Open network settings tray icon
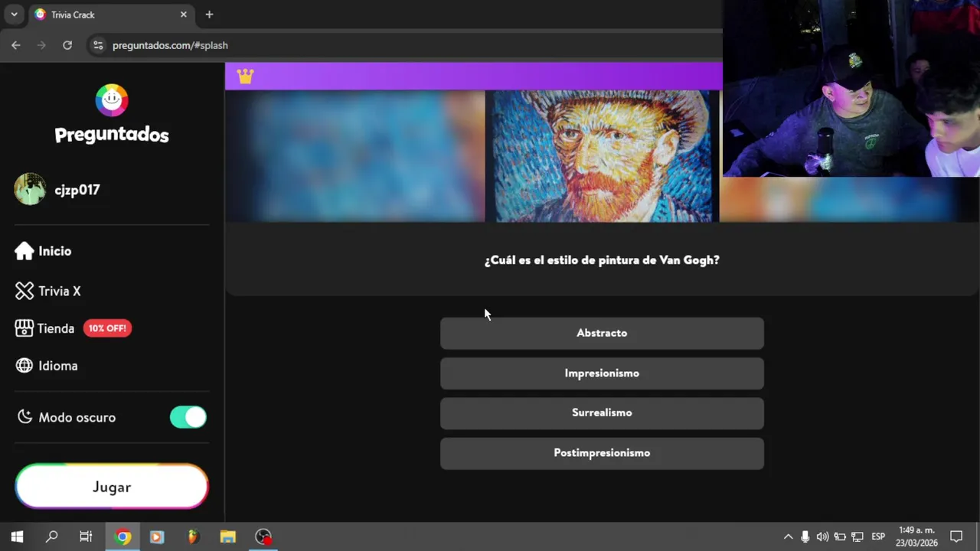Screen dimensions: 980x551 pos(857,536)
